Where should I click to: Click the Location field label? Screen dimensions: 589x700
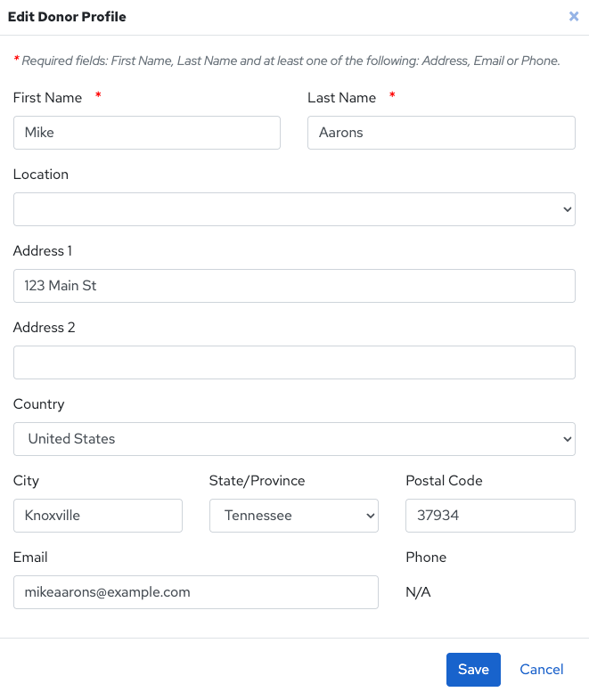[x=41, y=175]
